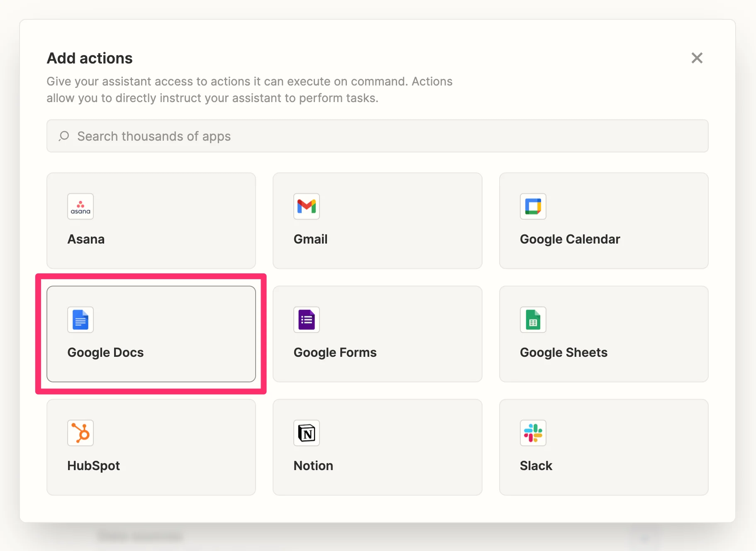Click the Asana app icon
The height and width of the screenshot is (551, 756).
point(80,206)
